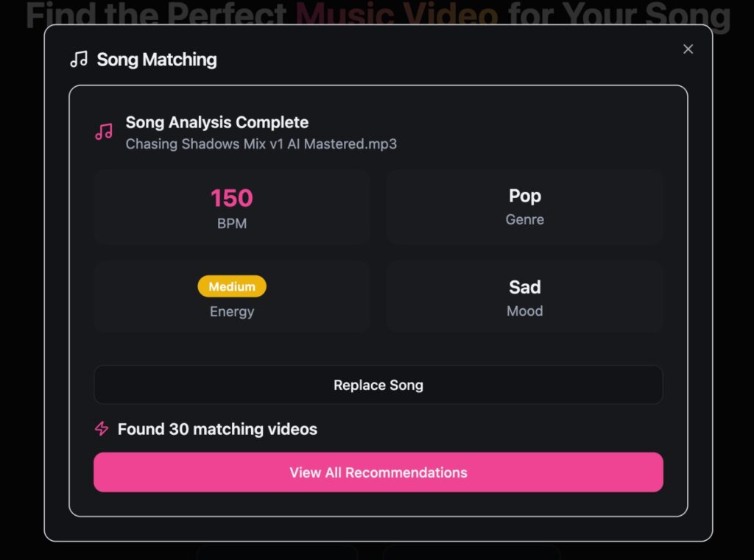Screen dimensions: 754x560
Task: Click the yellow Medium energy badge
Action: (x=231, y=287)
